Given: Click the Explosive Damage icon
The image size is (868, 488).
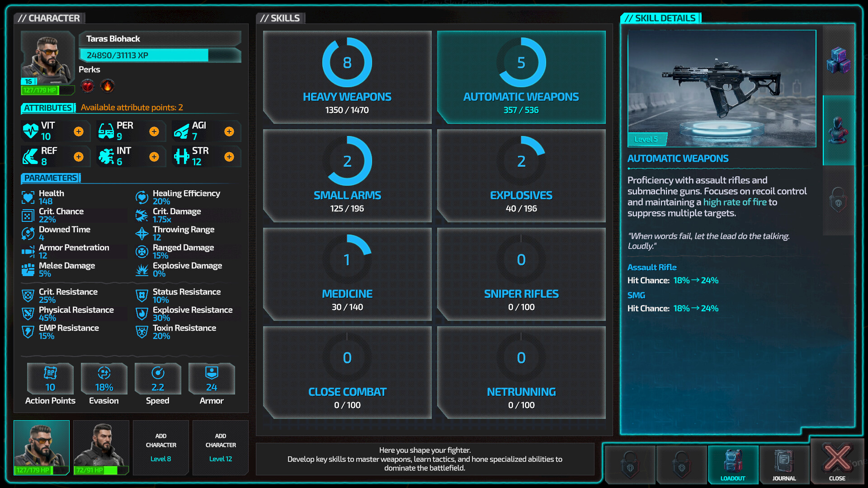Looking at the screenshot, I should (142, 270).
